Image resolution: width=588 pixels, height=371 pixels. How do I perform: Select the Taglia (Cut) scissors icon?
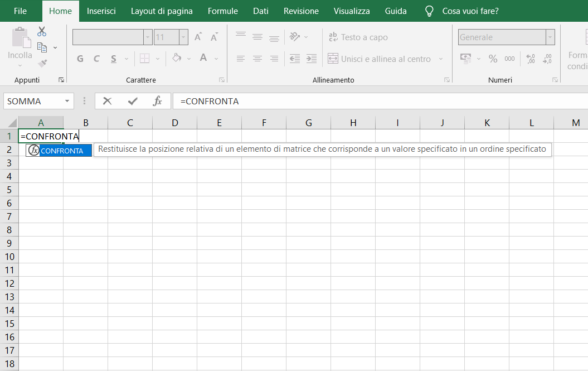(42, 32)
